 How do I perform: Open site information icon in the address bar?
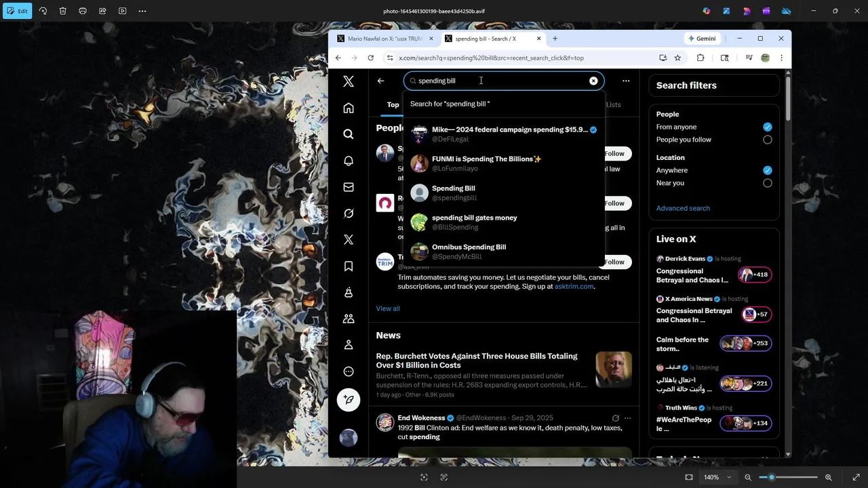coord(389,58)
